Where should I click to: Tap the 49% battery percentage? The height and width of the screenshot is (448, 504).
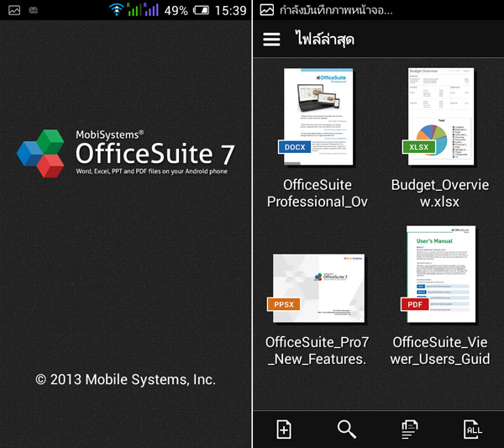tap(176, 11)
